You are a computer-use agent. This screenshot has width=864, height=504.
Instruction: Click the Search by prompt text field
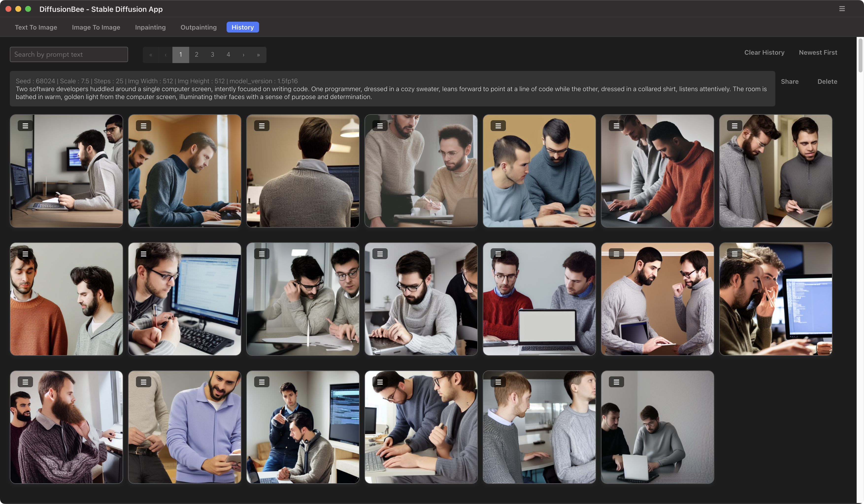[69, 54]
